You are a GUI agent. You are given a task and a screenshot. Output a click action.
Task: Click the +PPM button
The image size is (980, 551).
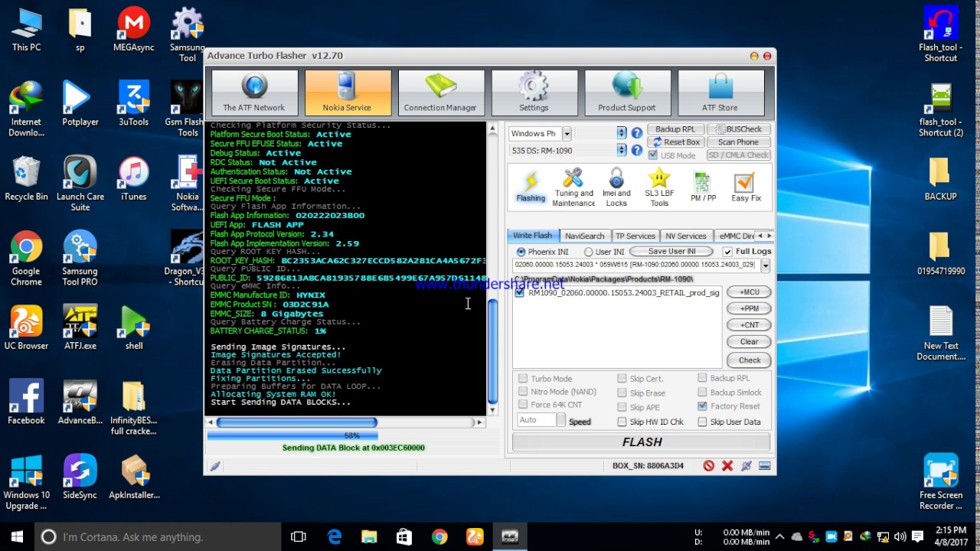pos(750,308)
